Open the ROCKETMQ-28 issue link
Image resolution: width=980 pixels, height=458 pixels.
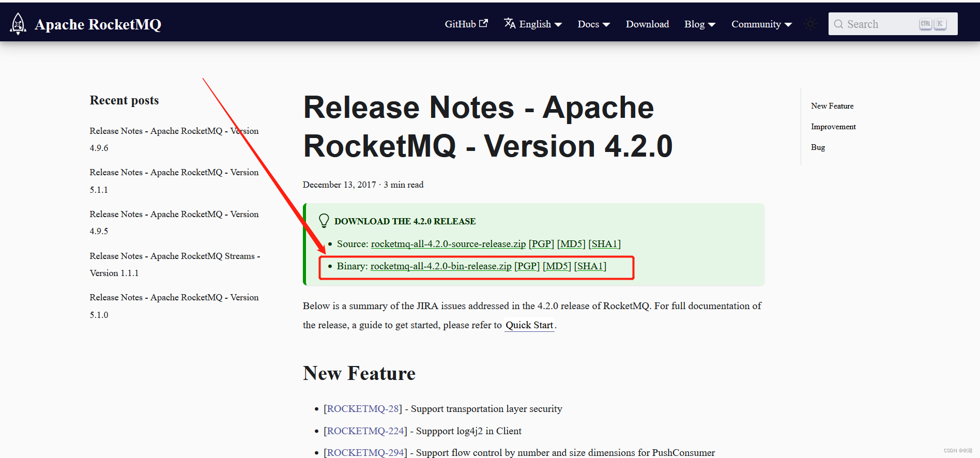(363, 409)
